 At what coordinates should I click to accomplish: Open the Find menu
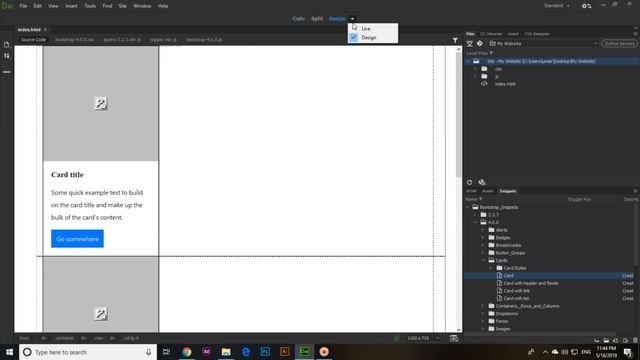coord(107,6)
